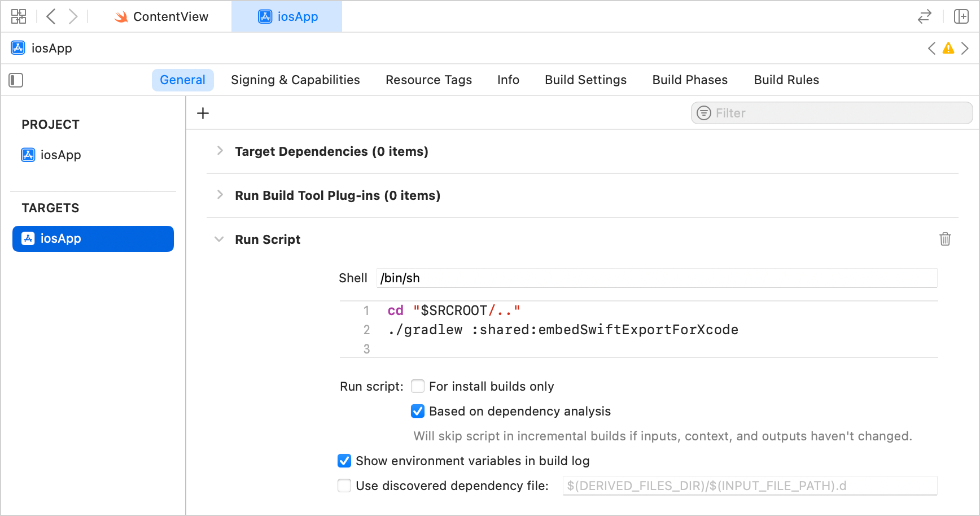Open the related items grid icon
Screen dimensions: 980x516
coord(18,16)
